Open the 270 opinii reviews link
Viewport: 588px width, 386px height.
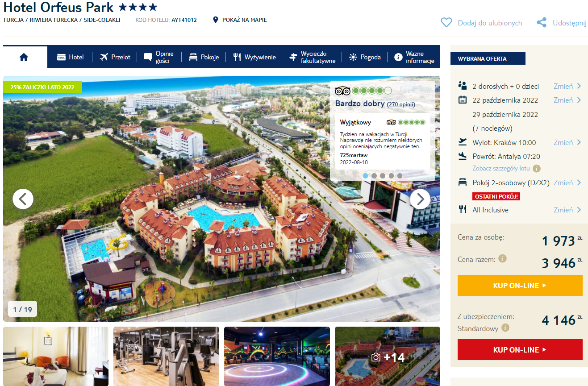point(401,104)
